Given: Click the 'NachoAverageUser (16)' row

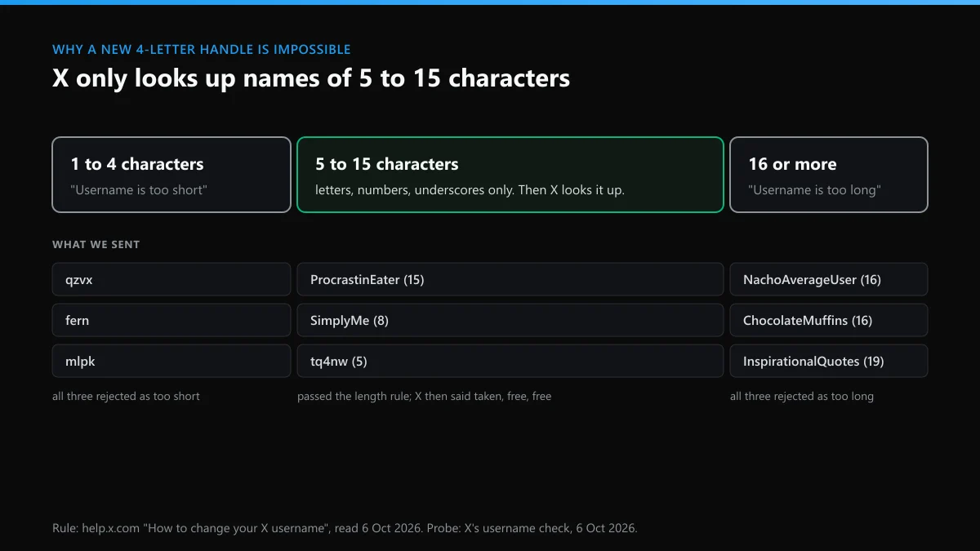Looking at the screenshot, I should coord(829,279).
